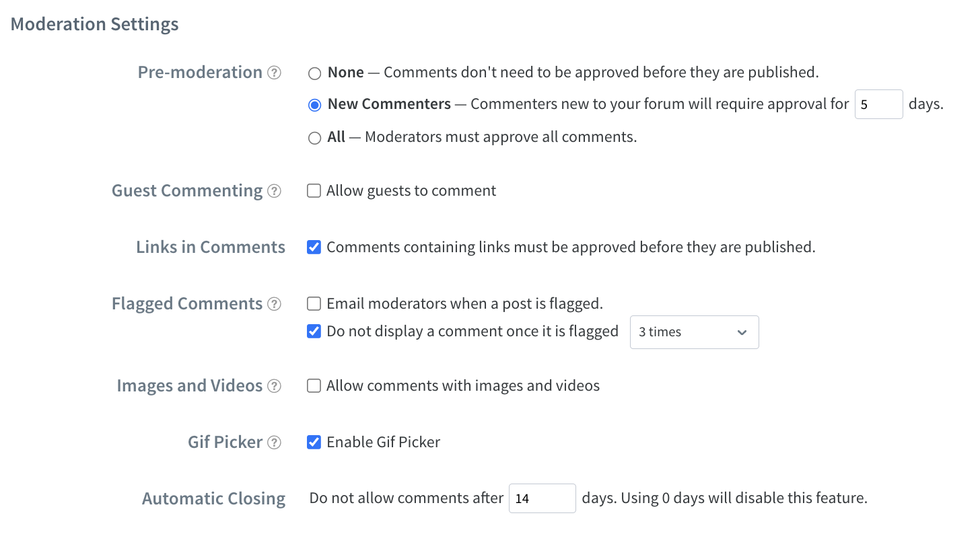Click the Enable Gif Picker label text
The width and height of the screenshot is (980, 534).
click(x=383, y=443)
